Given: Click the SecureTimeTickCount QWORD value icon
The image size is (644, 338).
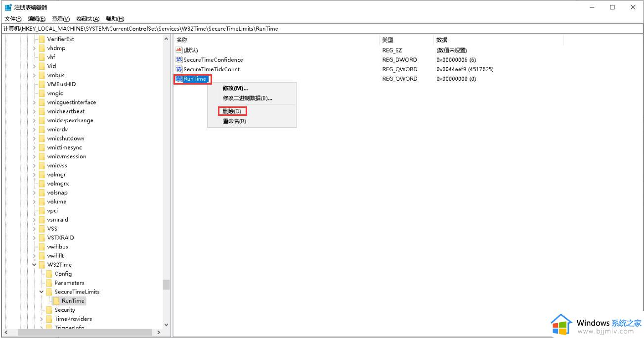Looking at the screenshot, I should pos(179,69).
